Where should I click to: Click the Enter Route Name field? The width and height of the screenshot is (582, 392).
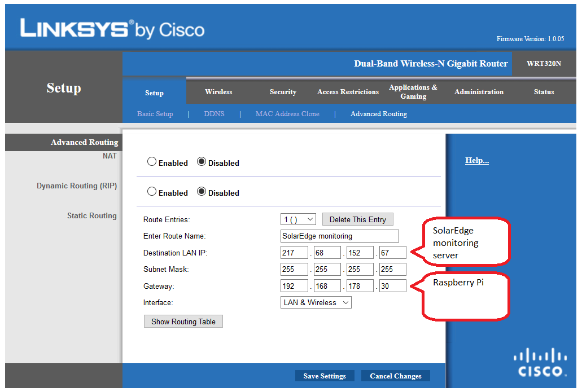[x=340, y=236]
